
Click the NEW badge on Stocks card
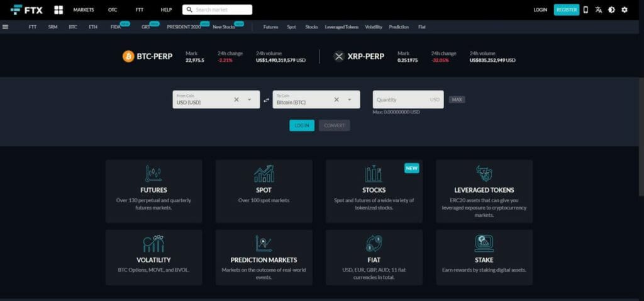click(411, 168)
